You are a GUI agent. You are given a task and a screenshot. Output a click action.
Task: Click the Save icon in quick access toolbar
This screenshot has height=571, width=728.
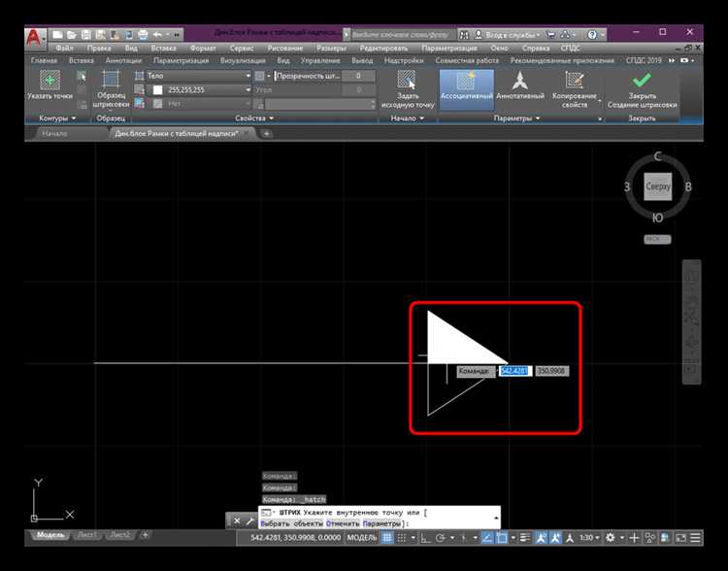[85, 35]
